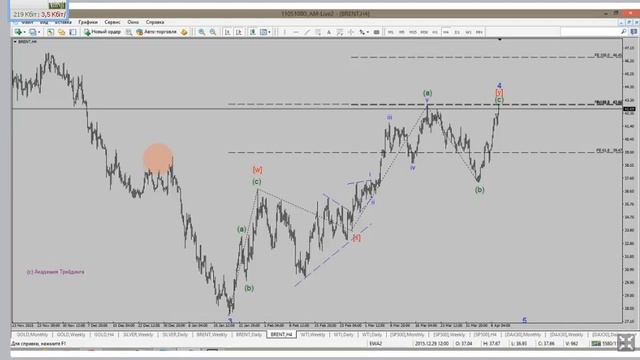Image resolution: width=640 pixels, height=360 pixels.
Task: Select the Trendline drawing tool
Action: coord(307,32)
